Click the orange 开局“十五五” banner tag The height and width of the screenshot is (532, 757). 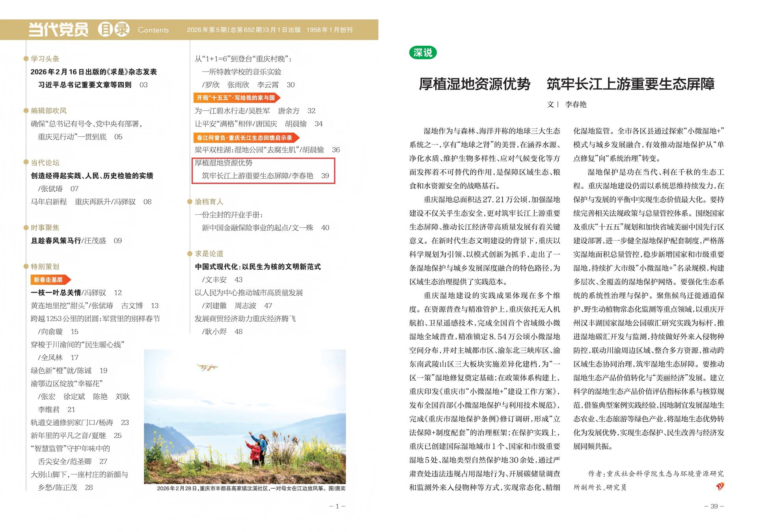(237, 98)
